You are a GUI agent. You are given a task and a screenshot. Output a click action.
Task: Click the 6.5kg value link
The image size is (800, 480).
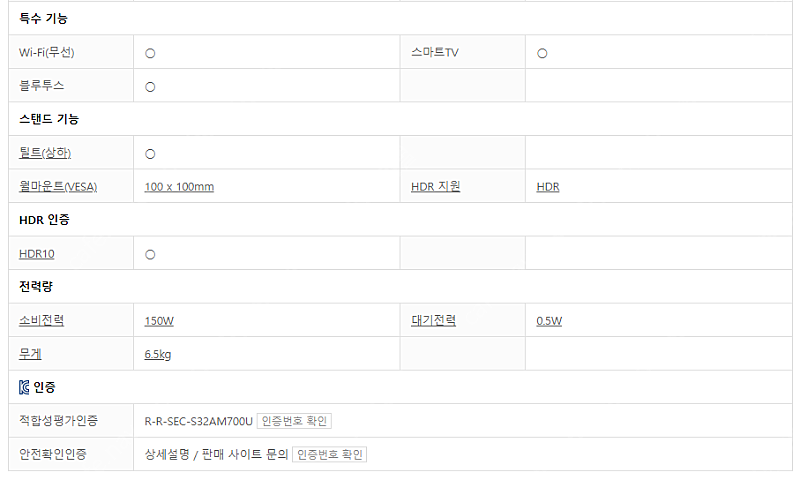click(159, 354)
